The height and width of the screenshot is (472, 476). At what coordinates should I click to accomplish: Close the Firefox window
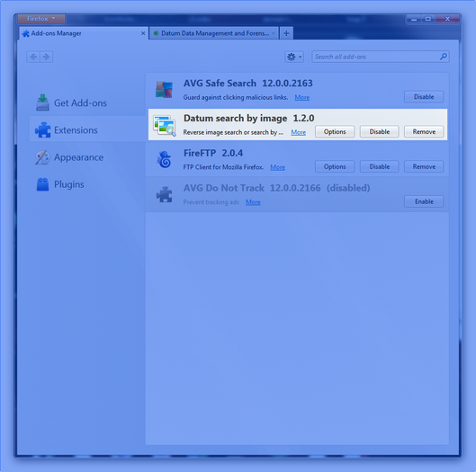(447, 19)
